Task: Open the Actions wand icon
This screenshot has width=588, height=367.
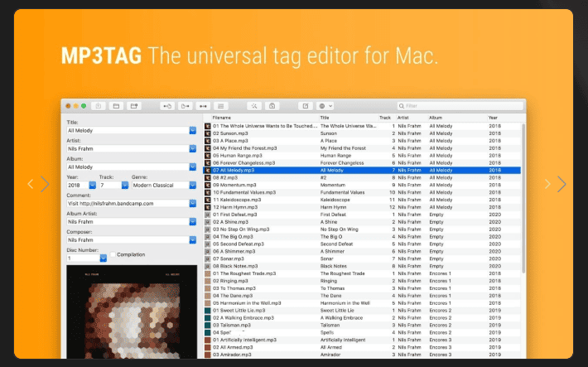Action: pos(254,106)
